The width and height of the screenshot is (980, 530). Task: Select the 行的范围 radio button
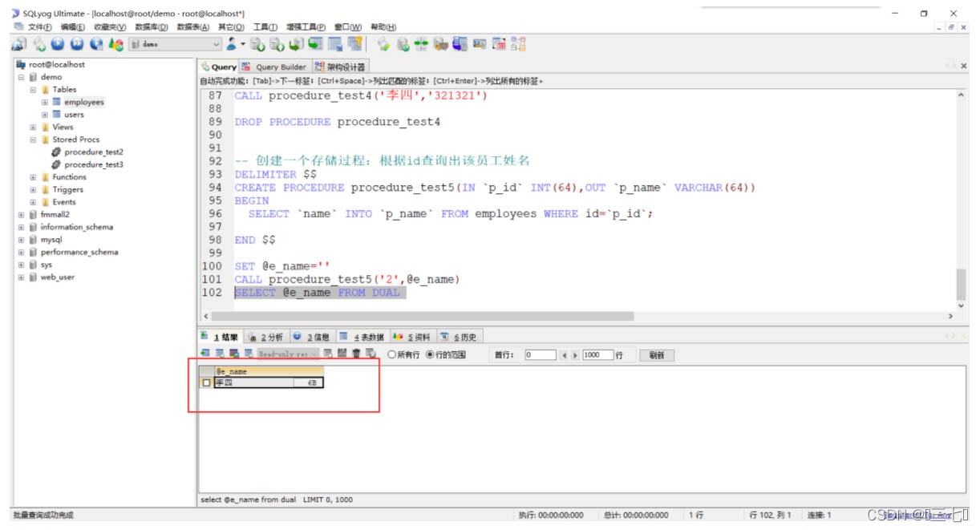[430, 354]
